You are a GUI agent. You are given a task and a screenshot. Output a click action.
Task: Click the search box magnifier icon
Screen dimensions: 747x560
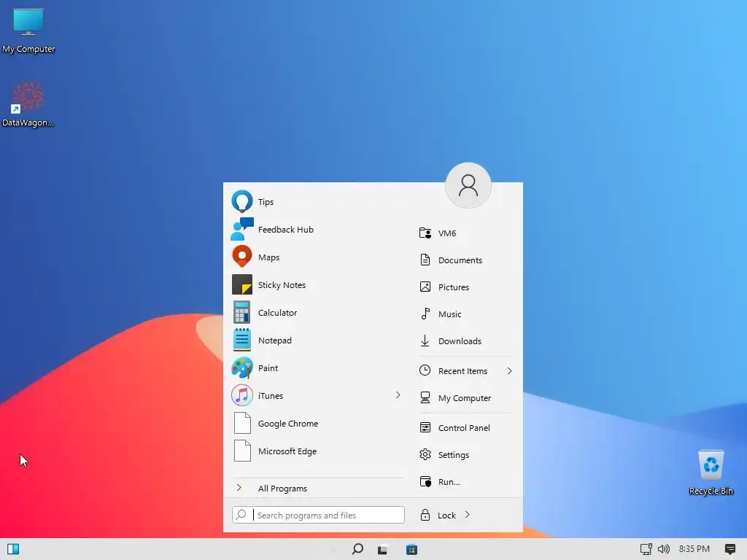(x=241, y=514)
